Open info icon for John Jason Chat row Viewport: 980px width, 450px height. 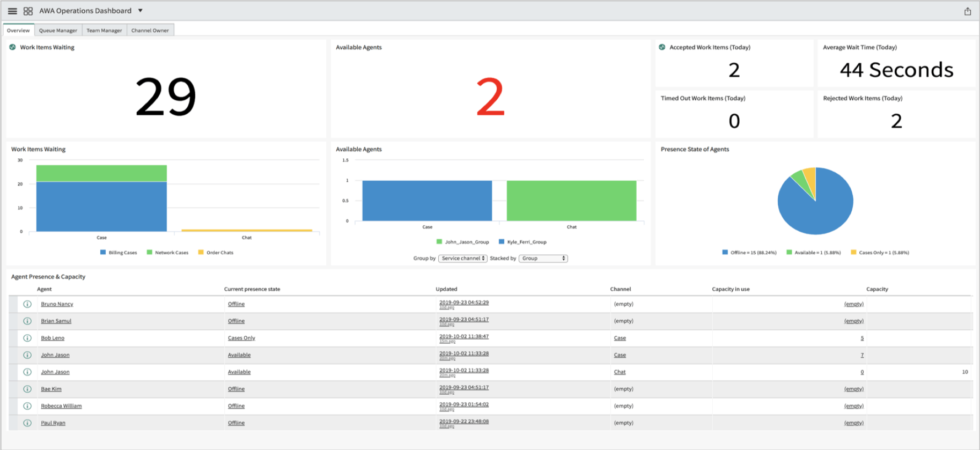[x=27, y=372]
